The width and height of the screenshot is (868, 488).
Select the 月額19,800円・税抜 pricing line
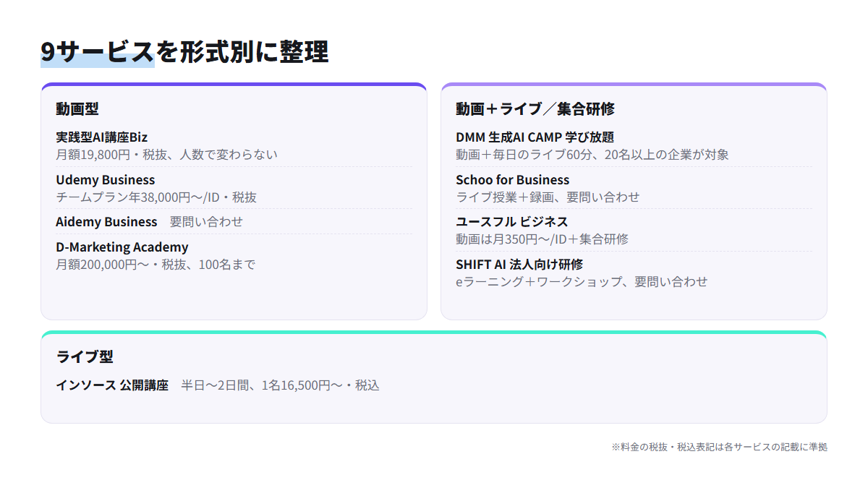[167, 155]
